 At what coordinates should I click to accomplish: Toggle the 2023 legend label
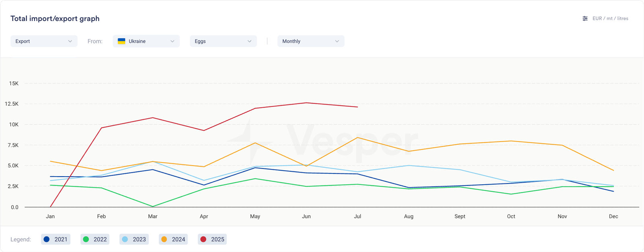tap(139, 239)
